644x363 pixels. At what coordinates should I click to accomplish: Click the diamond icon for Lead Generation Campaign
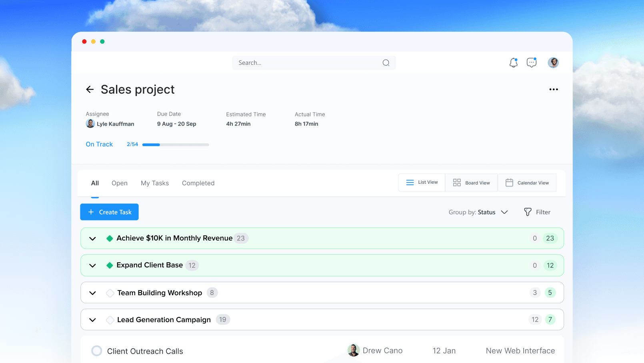(110, 320)
